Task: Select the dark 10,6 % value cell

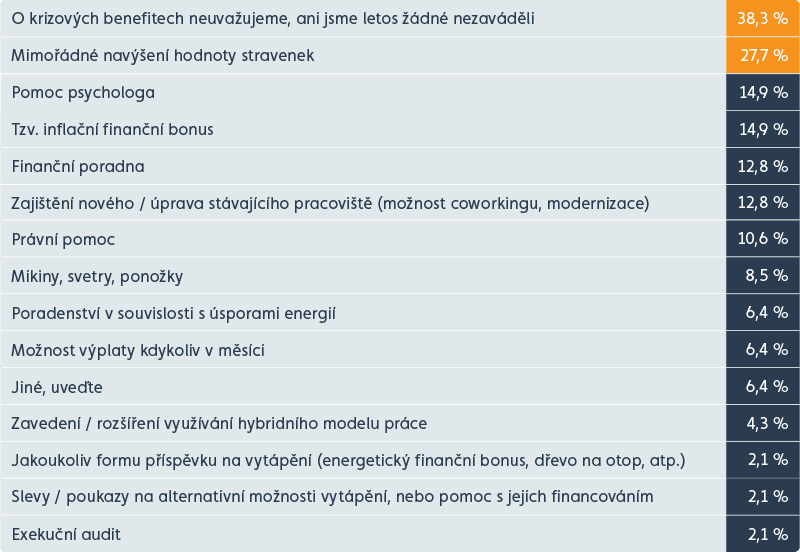Action: [763, 240]
